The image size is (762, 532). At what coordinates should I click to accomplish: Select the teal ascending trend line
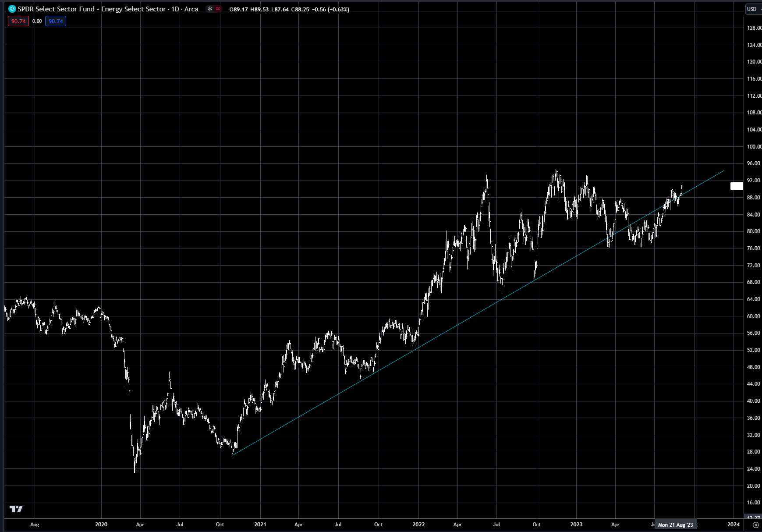tap(478, 312)
